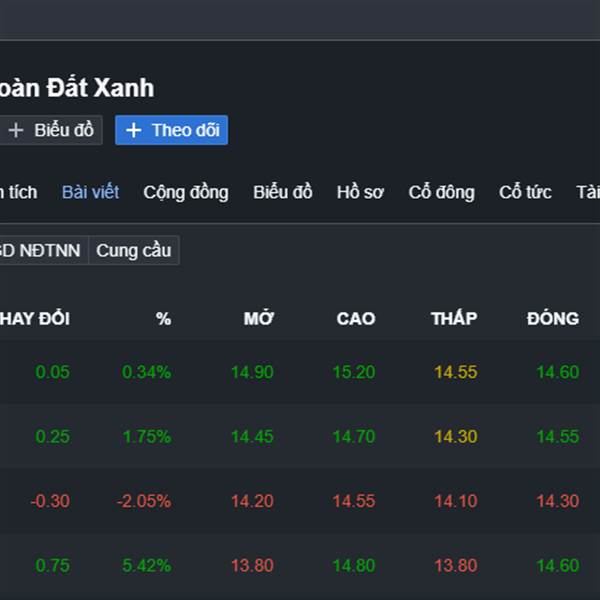This screenshot has width=600, height=600.
Task: Click the -2.05% change value
Action: pyautogui.click(x=143, y=501)
